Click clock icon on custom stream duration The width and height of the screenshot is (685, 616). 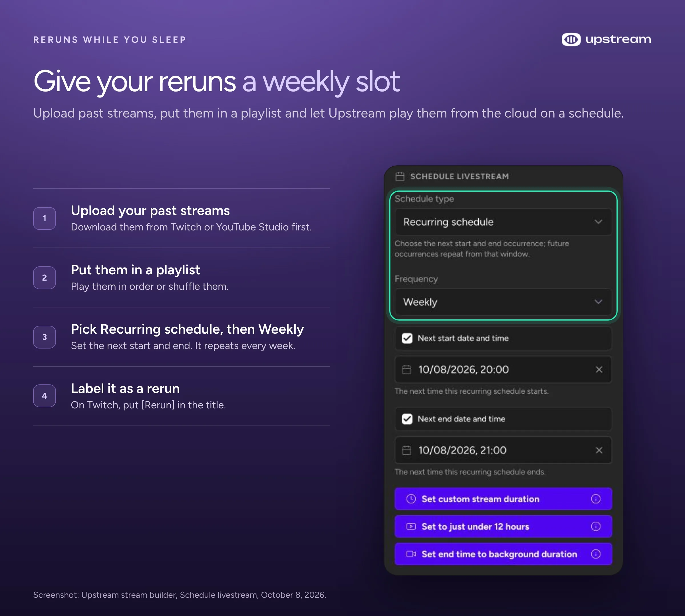coord(411,499)
